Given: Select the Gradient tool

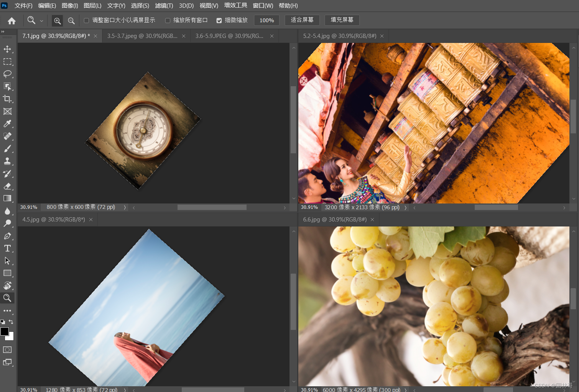Looking at the screenshot, I should point(7,198).
